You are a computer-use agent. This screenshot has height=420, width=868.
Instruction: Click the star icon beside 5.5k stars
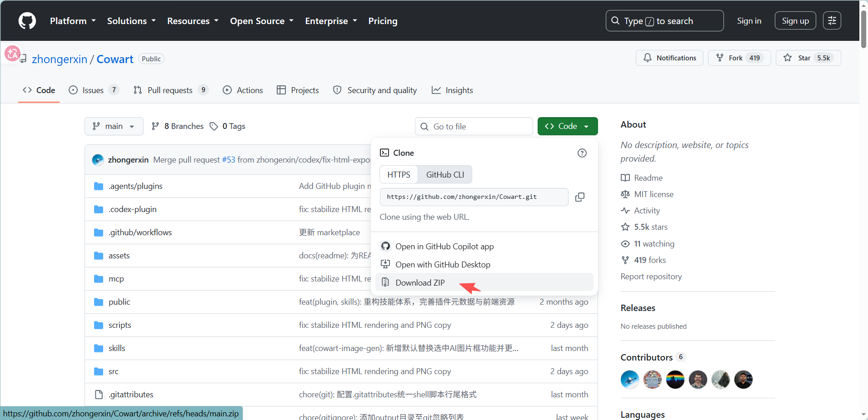pyautogui.click(x=625, y=227)
